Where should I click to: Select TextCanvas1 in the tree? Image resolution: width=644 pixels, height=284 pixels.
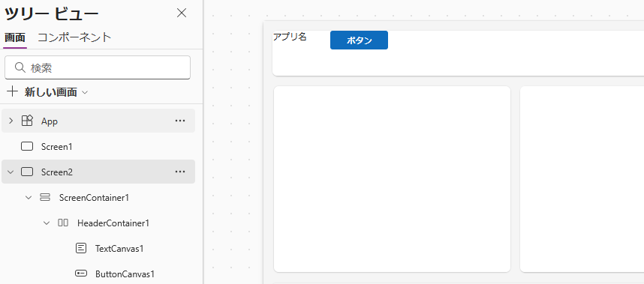[119, 248]
